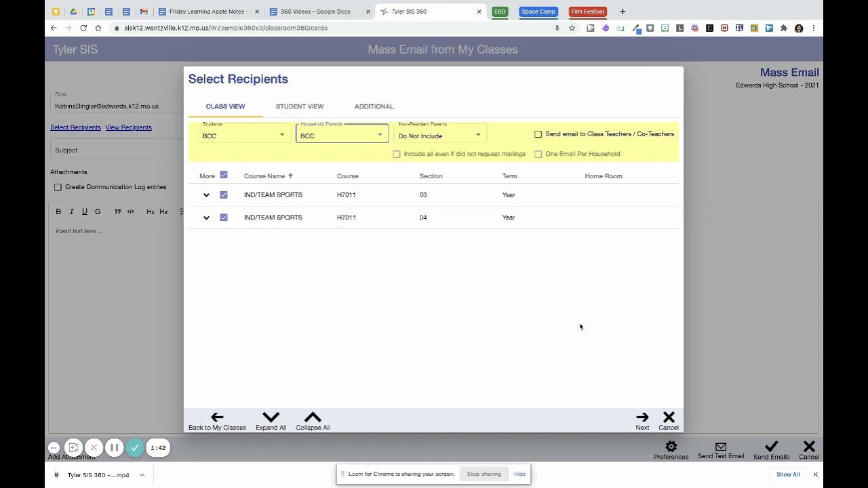Apply Strikethrough formatting in editor toolbar
The height and width of the screenshot is (488, 868).
pos(98,211)
